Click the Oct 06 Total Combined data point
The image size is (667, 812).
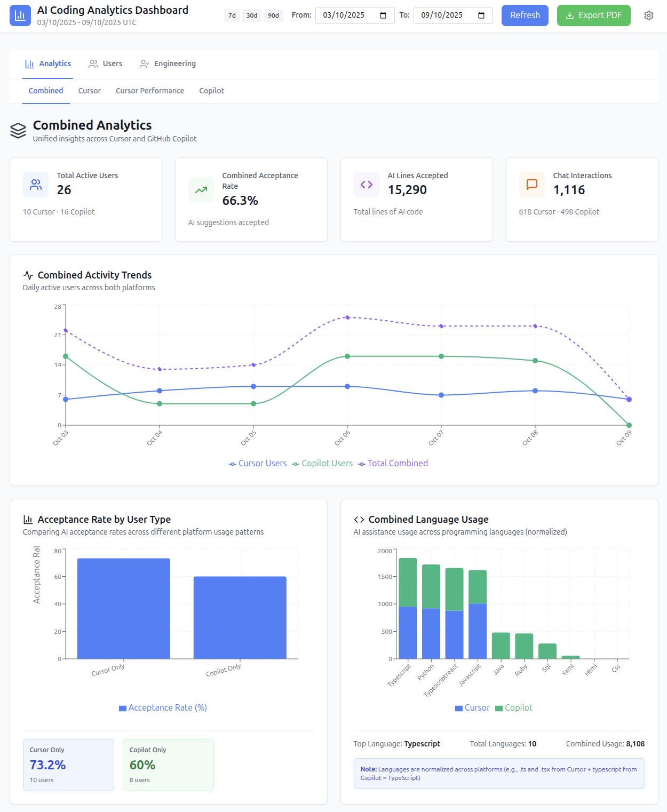click(x=347, y=317)
